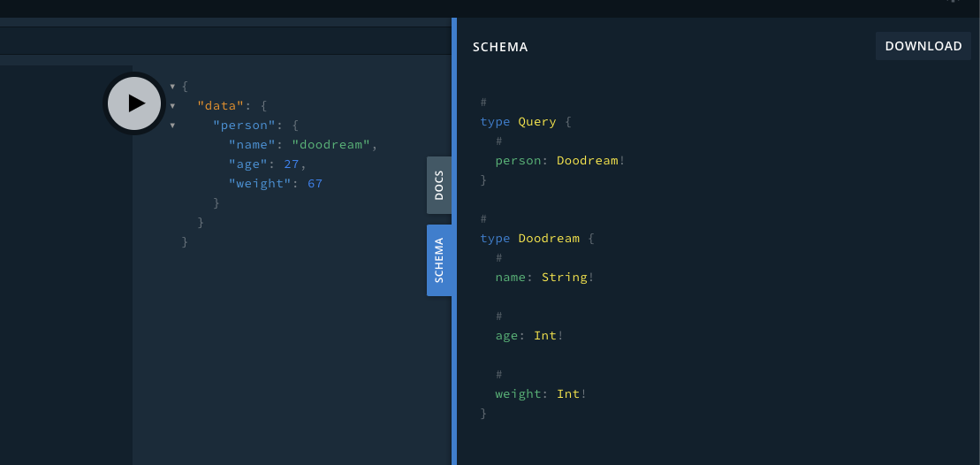Screen dimensions: 980x465
Task: Open the DOCS side tab
Action: 439,185
